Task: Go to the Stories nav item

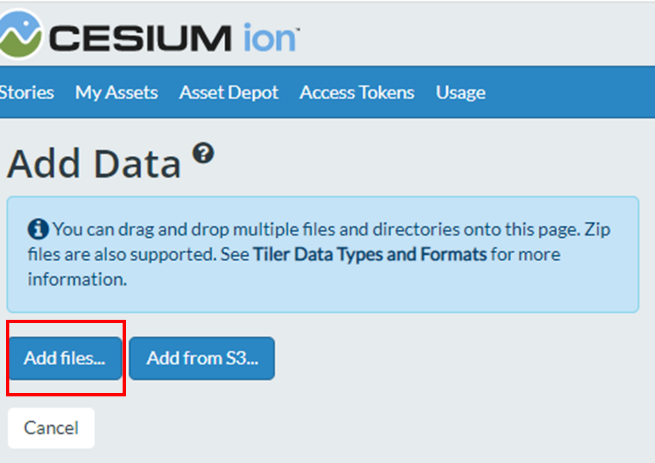Action: click(x=27, y=92)
